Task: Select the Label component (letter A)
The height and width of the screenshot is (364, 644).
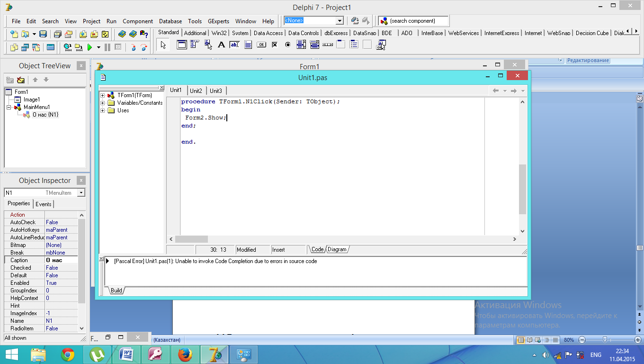Action: pyautogui.click(x=221, y=45)
